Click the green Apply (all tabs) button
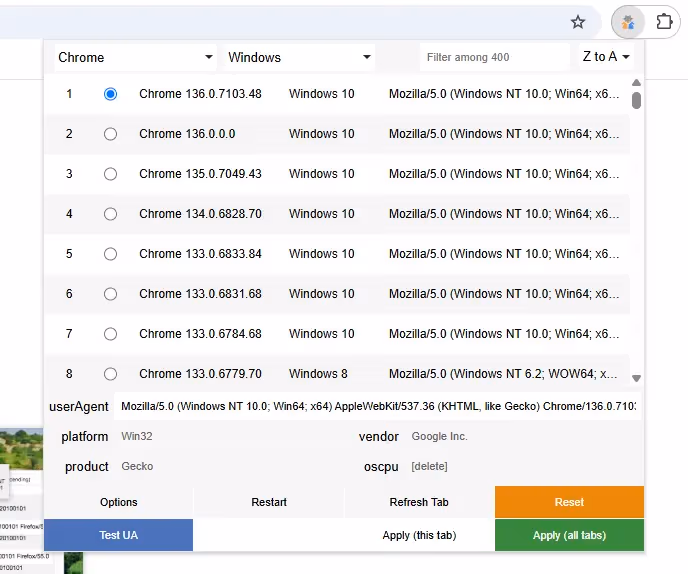The image size is (688, 574). click(569, 535)
